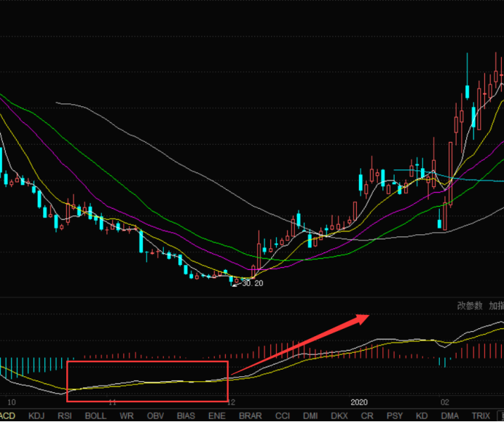
Task: Switch to the DMA indicator tab
Action: click(x=449, y=415)
